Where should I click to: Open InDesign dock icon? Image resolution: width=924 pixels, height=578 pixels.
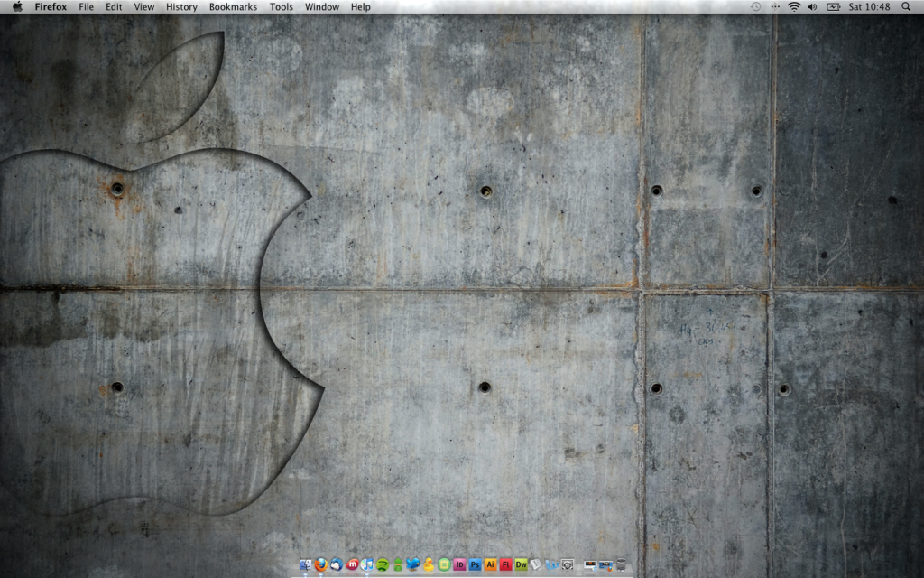point(459,565)
